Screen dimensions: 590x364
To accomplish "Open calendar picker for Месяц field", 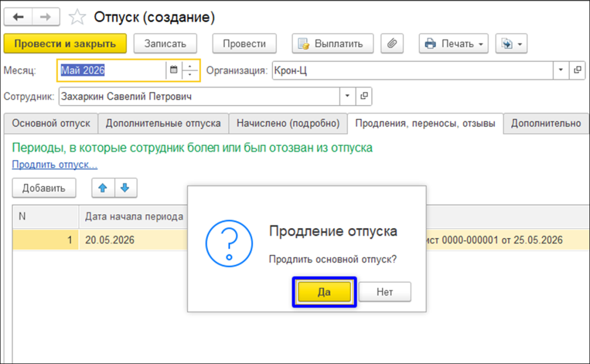I will [173, 70].
